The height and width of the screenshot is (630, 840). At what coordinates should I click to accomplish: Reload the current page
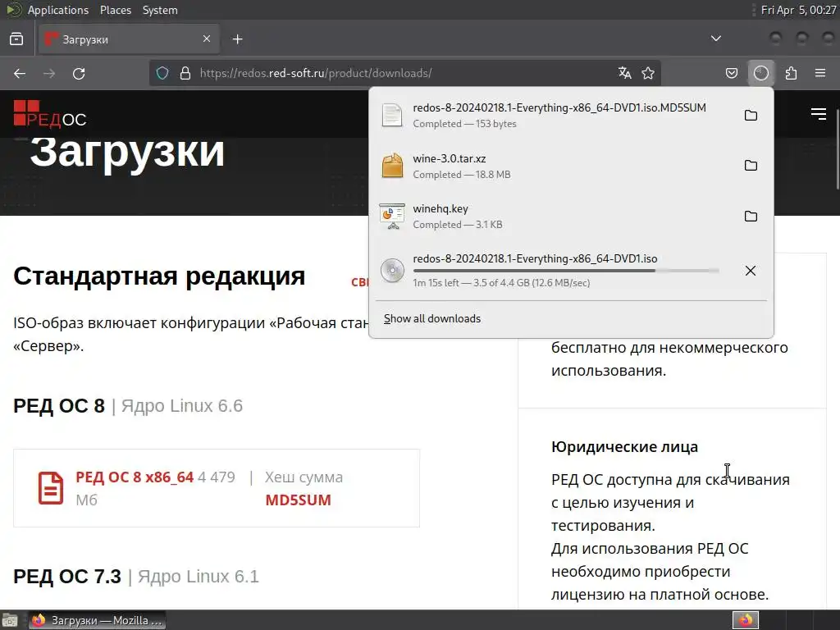(x=79, y=73)
